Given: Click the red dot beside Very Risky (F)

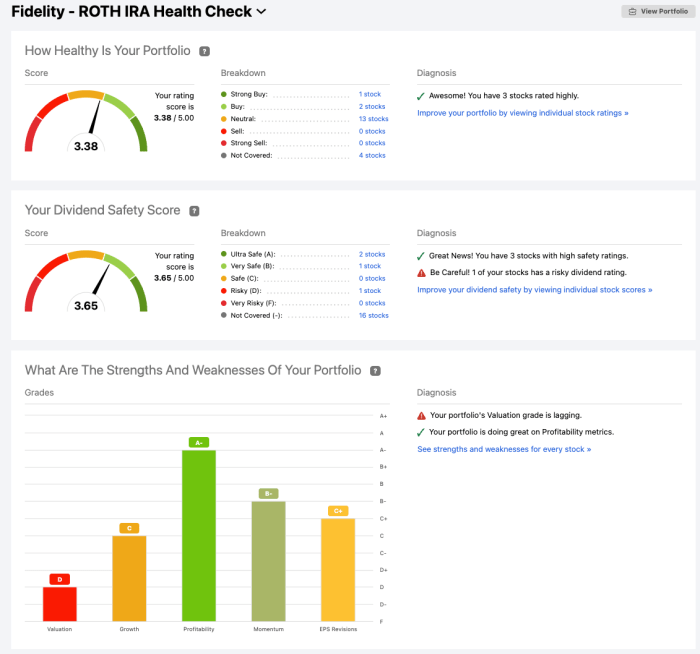Looking at the screenshot, I should tap(224, 303).
